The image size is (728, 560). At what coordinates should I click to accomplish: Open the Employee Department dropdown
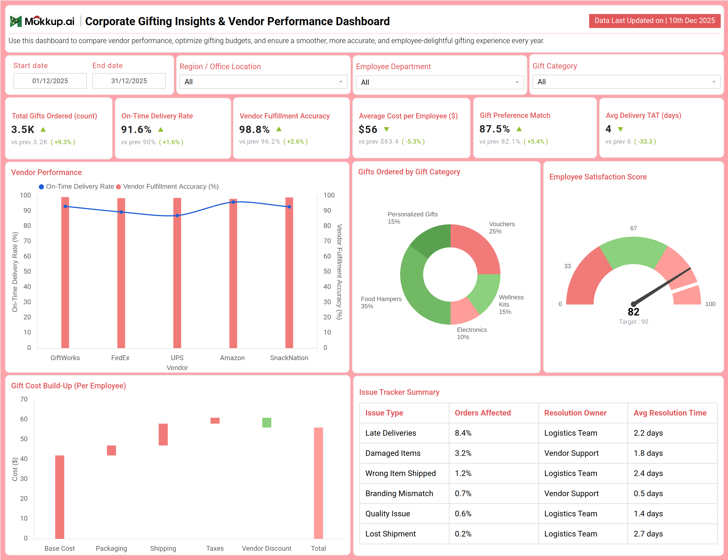tap(440, 82)
